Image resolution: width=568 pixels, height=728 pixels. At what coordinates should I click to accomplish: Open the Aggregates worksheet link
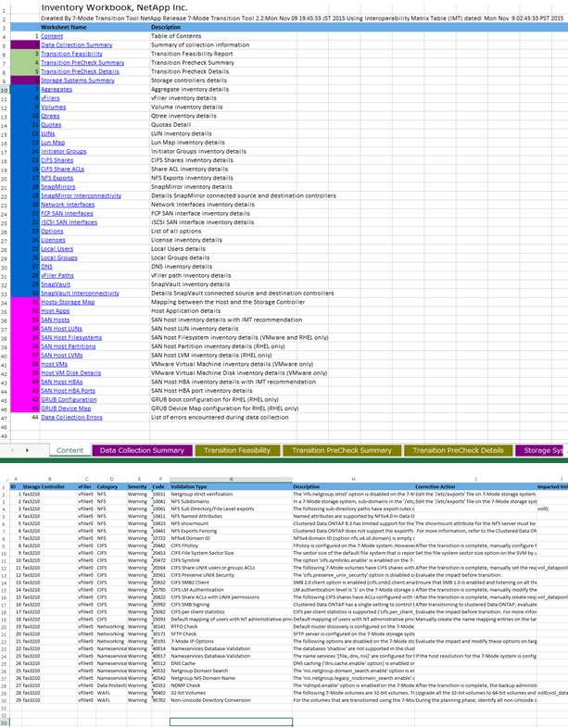point(57,89)
